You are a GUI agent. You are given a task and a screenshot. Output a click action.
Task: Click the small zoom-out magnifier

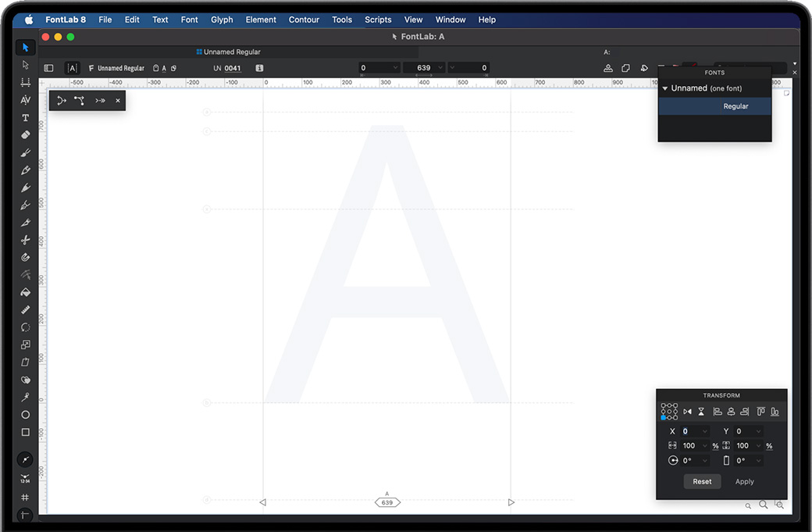coord(748,506)
